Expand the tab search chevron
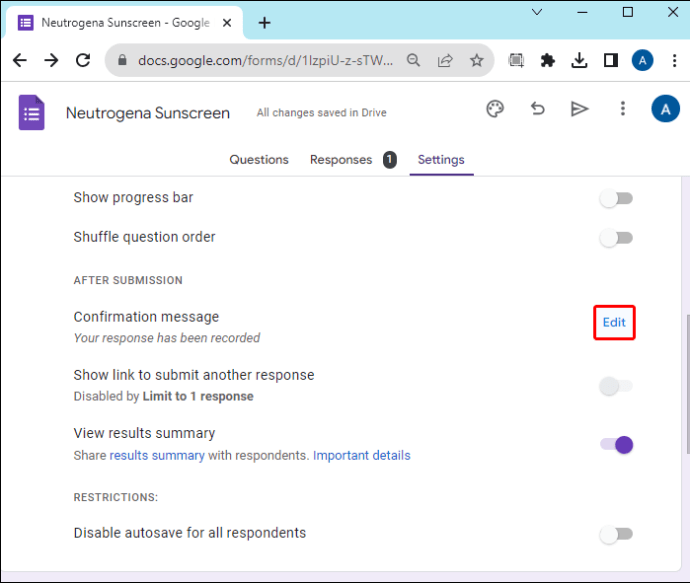This screenshot has width=690, height=583. [x=537, y=12]
